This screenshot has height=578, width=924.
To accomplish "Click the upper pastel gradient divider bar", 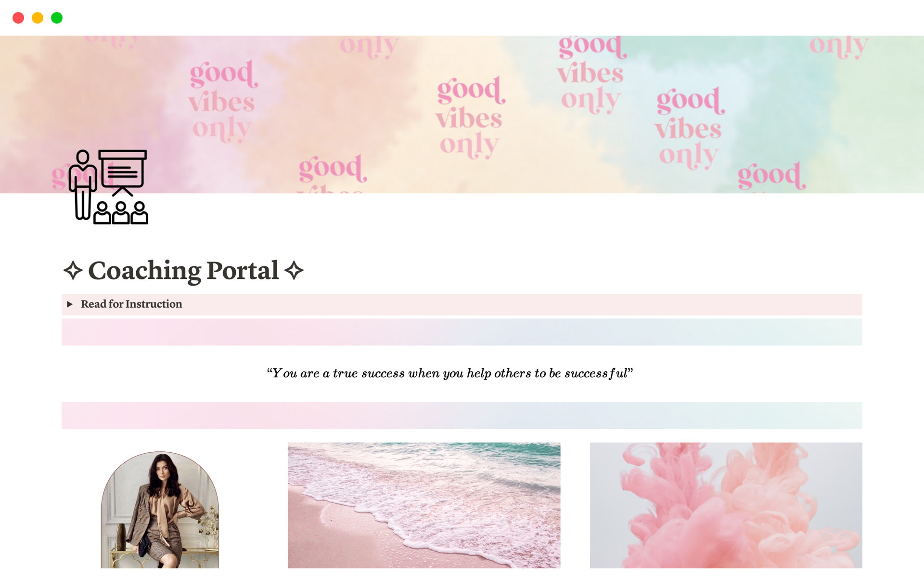I will coord(462,332).
